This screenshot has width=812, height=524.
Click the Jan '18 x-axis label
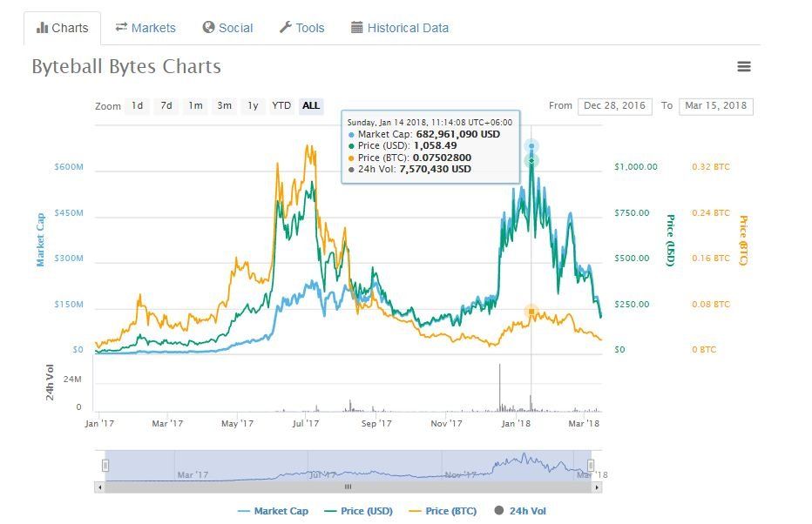point(516,424)
